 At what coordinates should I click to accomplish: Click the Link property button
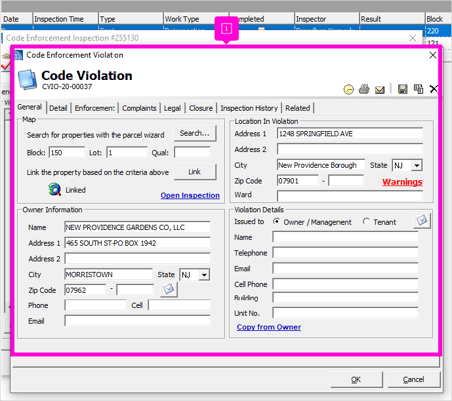tap(195, 172)
